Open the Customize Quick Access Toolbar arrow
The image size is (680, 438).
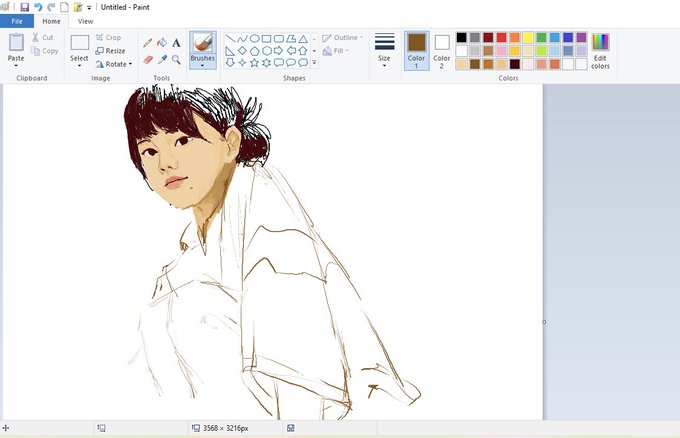click(89, 7)
